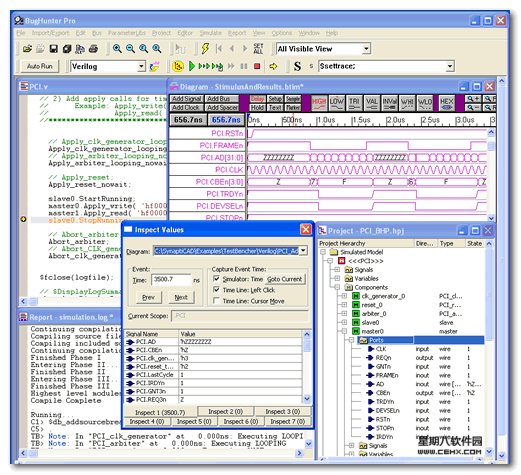Click the open folder toolbar icon
Screen dimensions: 521x475
point(27,49)
